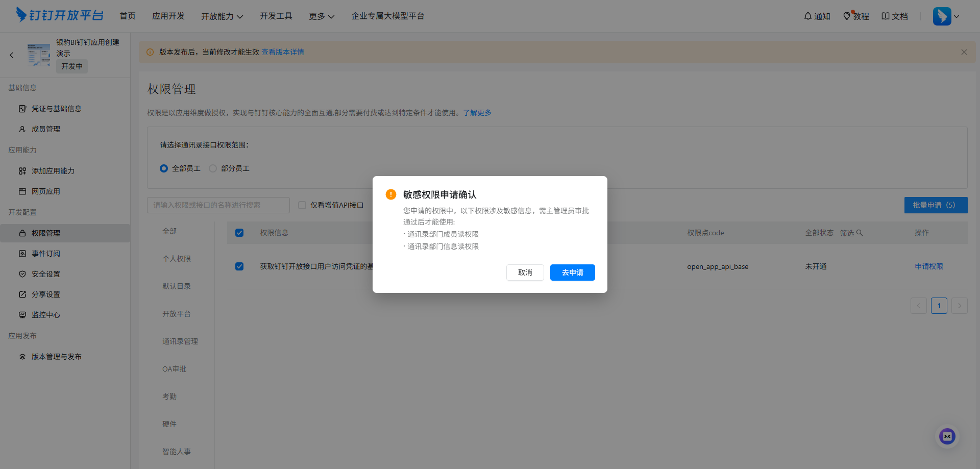Go to 首页 in the top menu
The width and height of the screenshot is (980, 469).
(x=128, y=16)
